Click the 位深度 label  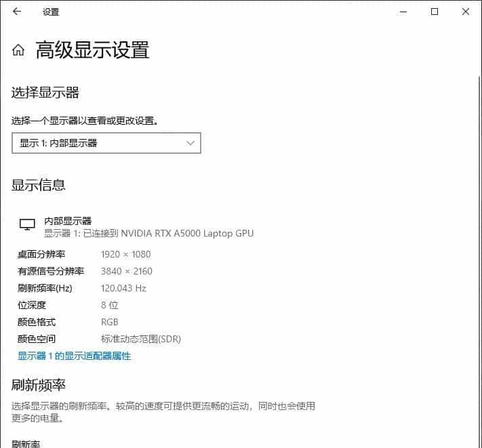[32, 305]
